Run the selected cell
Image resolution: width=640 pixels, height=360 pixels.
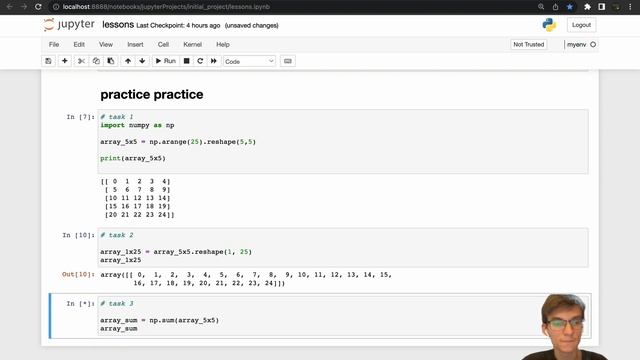click(166, 61)
